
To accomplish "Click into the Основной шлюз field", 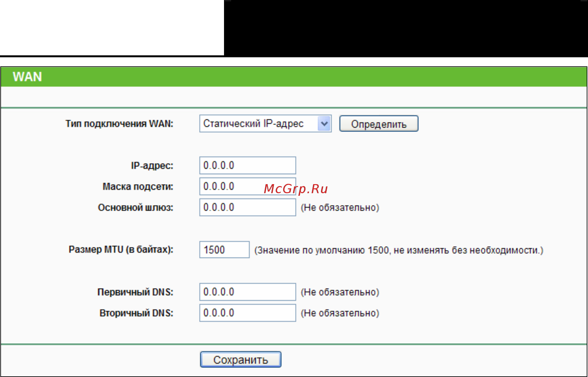I will (248, 207).
